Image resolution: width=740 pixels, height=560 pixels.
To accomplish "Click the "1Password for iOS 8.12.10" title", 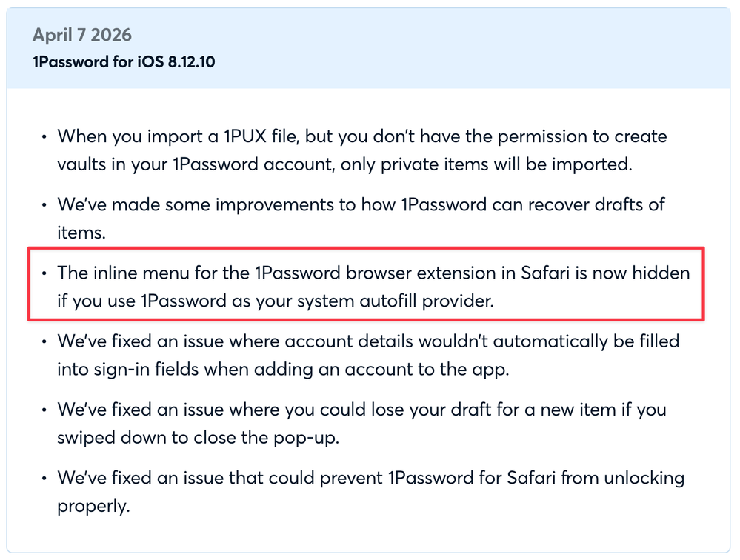I will click(x=124, y=61).
